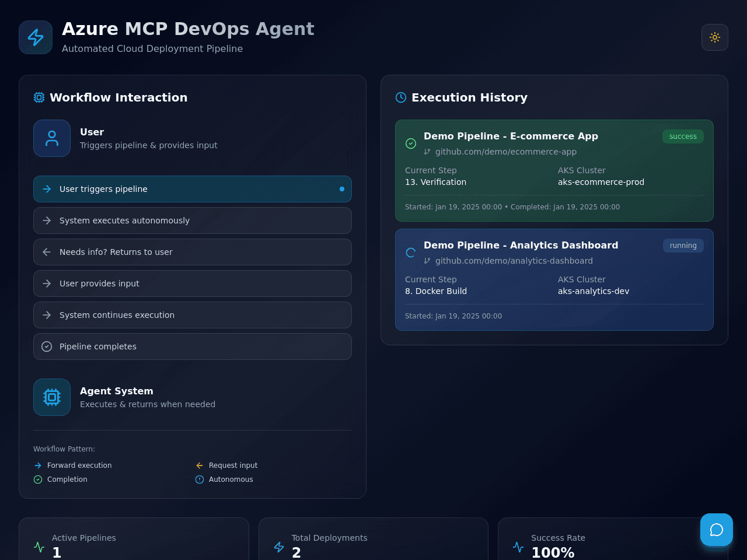Open github.com/demo/ecommerce-app link

click(506, 152)
